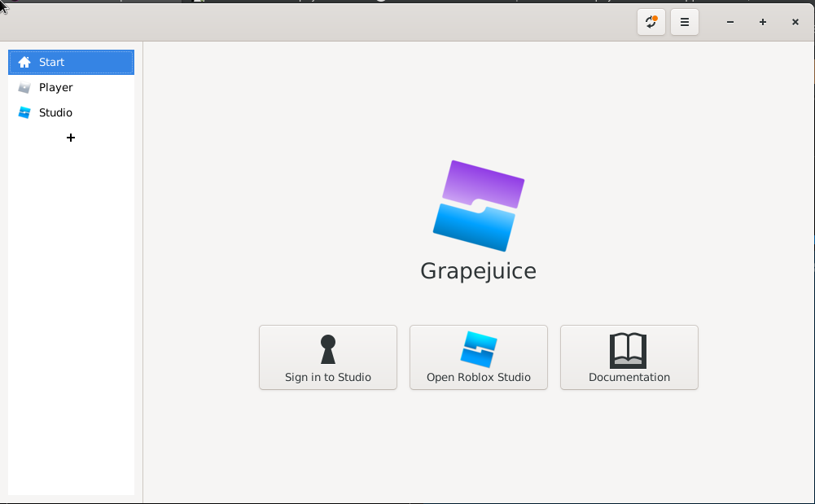Minimize the Grapejuice window

[x=730, y=22]
